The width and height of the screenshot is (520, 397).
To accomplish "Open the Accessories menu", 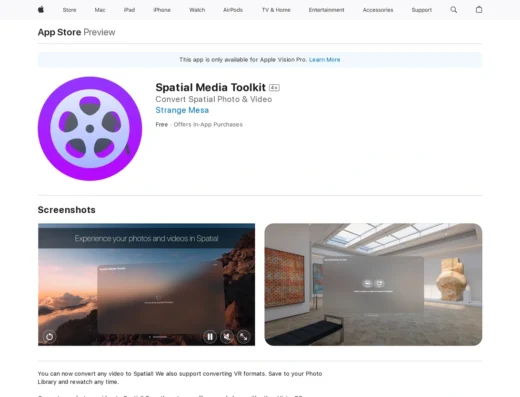I will [x=378, y=10].
